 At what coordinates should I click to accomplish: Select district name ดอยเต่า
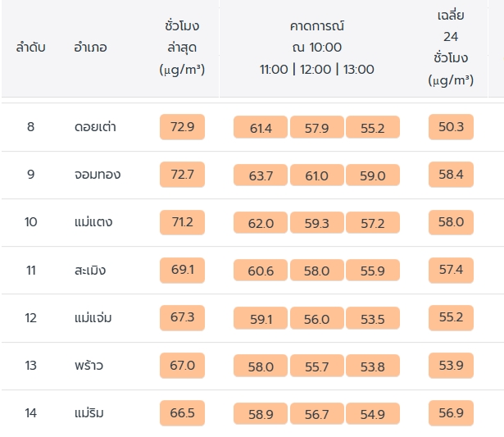(x=95, y=127)
